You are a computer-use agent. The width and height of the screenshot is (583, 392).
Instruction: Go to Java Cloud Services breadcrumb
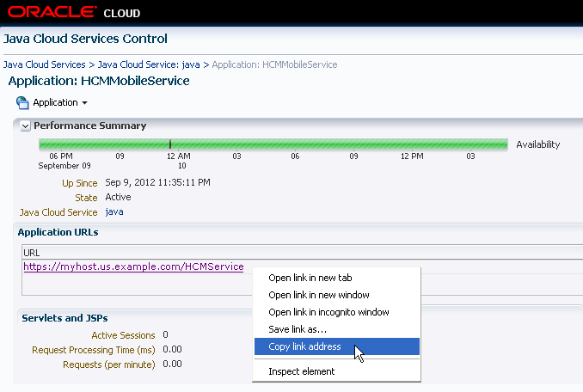coord(44,64)
